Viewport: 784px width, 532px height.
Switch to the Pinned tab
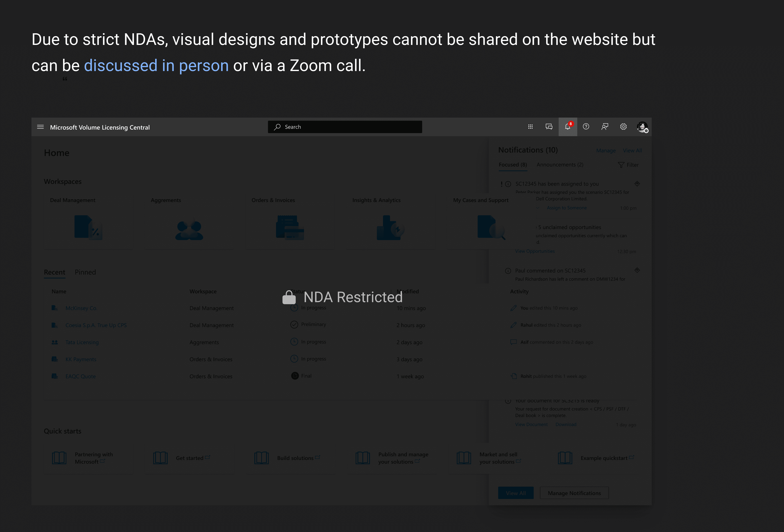point(85,272)
